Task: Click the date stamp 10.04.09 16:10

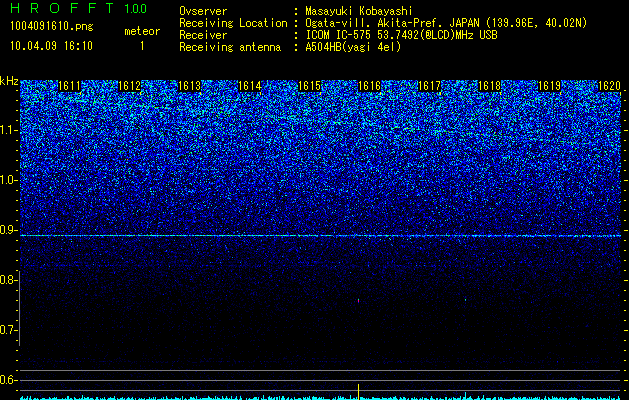Action: pos(51,46)
